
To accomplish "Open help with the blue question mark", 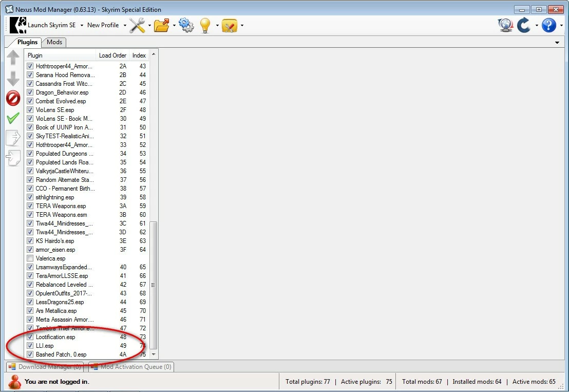I will [x=548, y=25].
